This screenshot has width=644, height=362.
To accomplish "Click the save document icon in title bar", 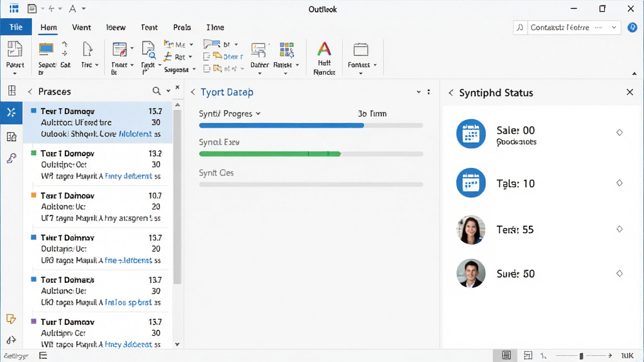I will click(32, 9).
